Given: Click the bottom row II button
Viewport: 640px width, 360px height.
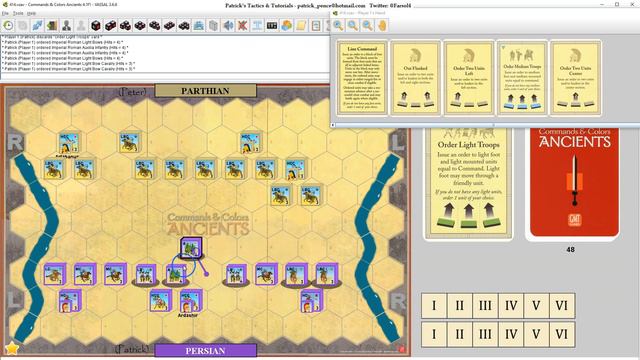Looking at the screenshot, I should pyautogui.click(x=460, y=334).
